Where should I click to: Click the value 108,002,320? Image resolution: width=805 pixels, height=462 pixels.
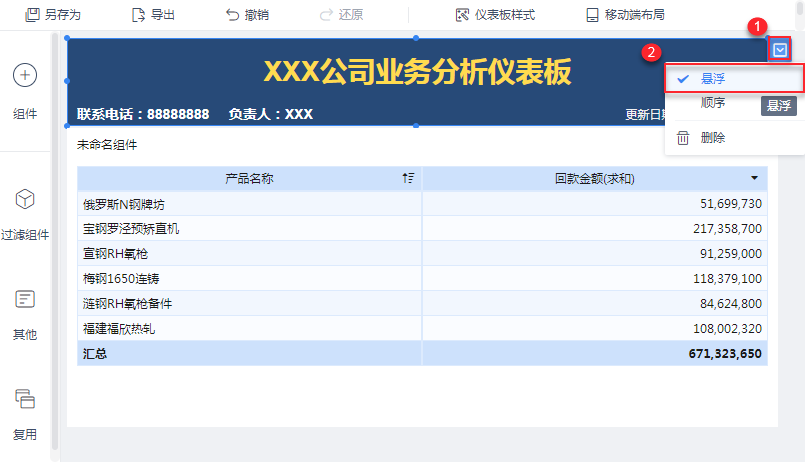click(727, 329)
